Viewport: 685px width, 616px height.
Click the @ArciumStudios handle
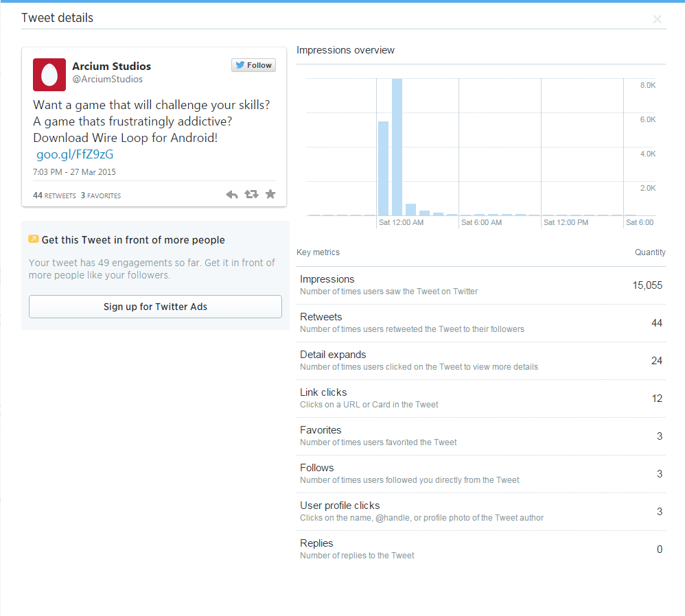tap(108, 79)
